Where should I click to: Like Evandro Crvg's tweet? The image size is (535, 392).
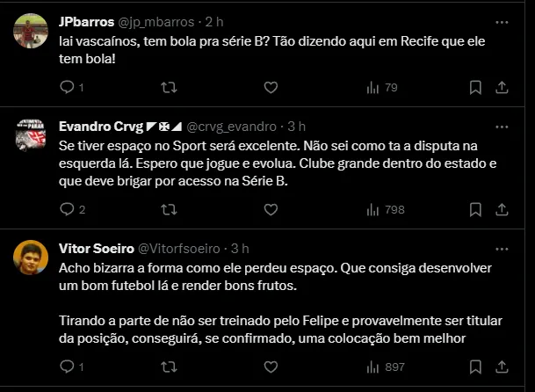click(271, 209)
